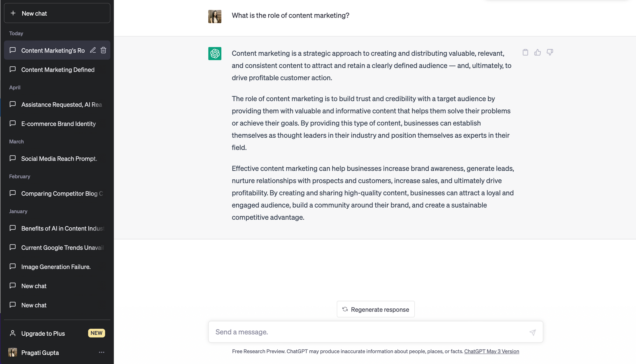Click the new chat plus icon
This screenshot has height=364, width=636.
pyautogui.click(x=13, y=13)
